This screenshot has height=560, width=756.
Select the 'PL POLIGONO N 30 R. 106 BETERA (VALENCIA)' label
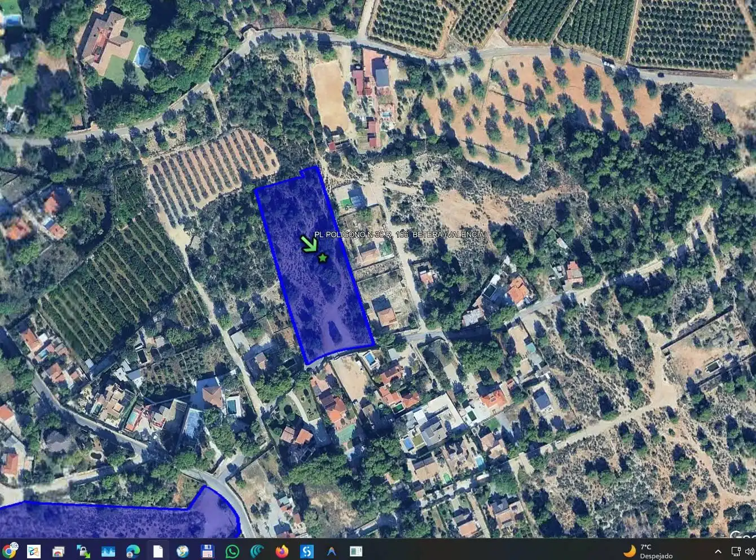[401, 234]
